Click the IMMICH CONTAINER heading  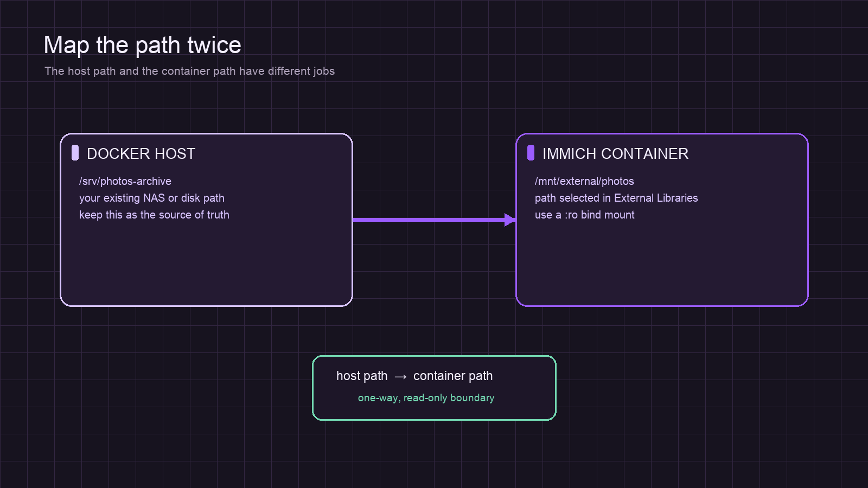(x=616, y=153)
